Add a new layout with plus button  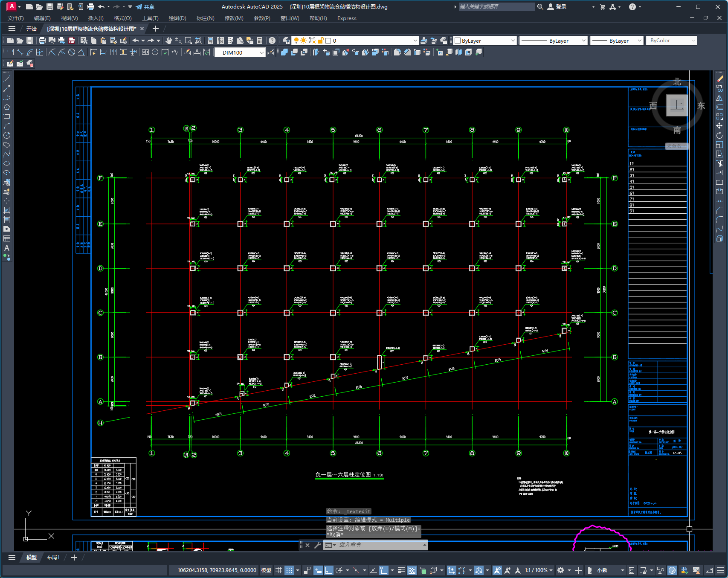tap(74, 558)
